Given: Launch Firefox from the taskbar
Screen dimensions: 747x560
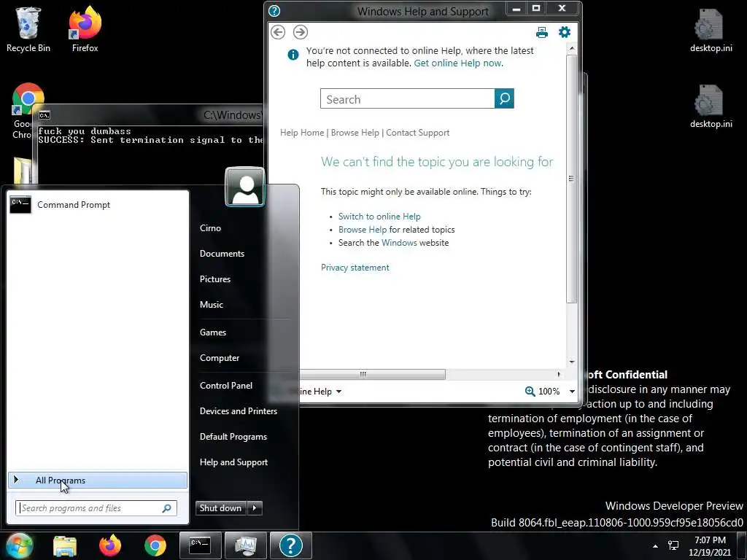Looking at the screenshot, I should point(110,545).
